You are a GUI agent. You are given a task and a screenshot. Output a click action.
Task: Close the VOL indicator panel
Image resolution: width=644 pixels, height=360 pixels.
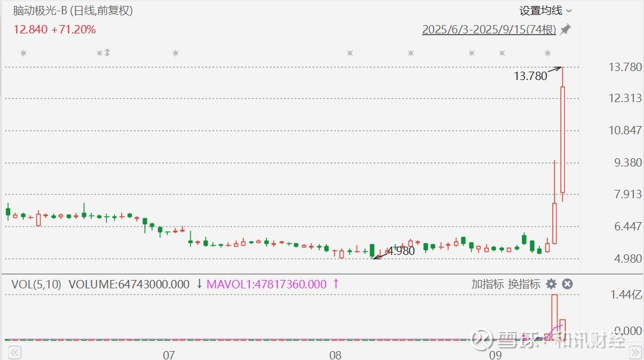[x=567, y=284]
